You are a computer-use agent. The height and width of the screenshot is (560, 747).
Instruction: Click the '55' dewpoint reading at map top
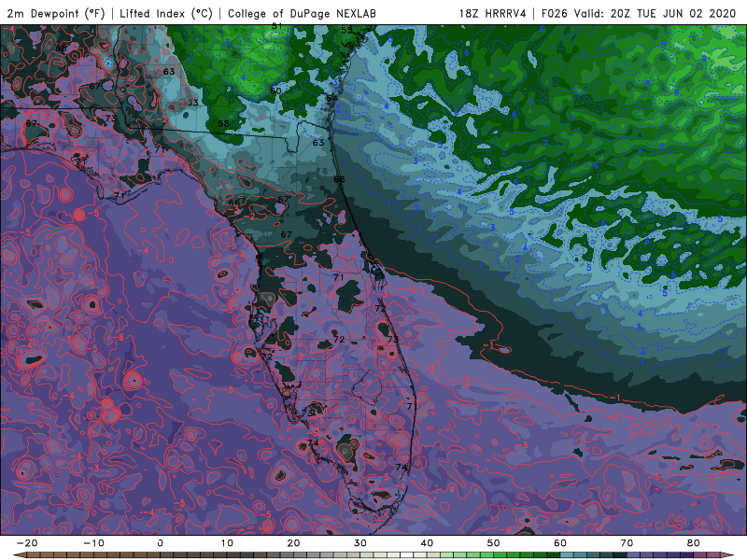[346, 30]
